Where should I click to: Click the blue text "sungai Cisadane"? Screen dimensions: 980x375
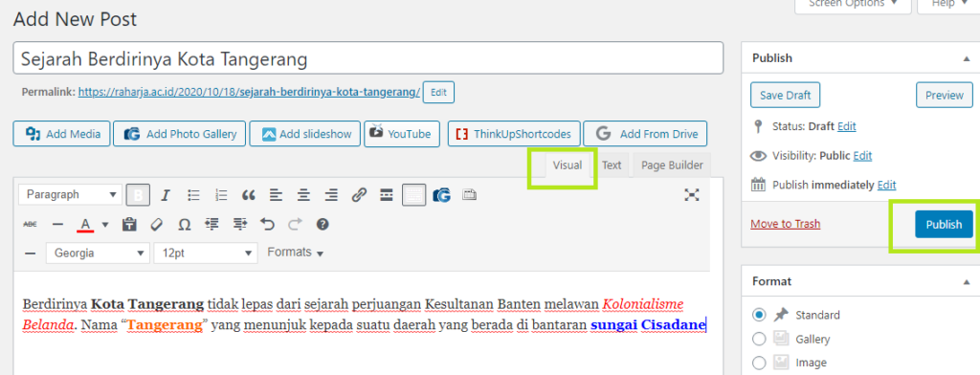(648, 325)
